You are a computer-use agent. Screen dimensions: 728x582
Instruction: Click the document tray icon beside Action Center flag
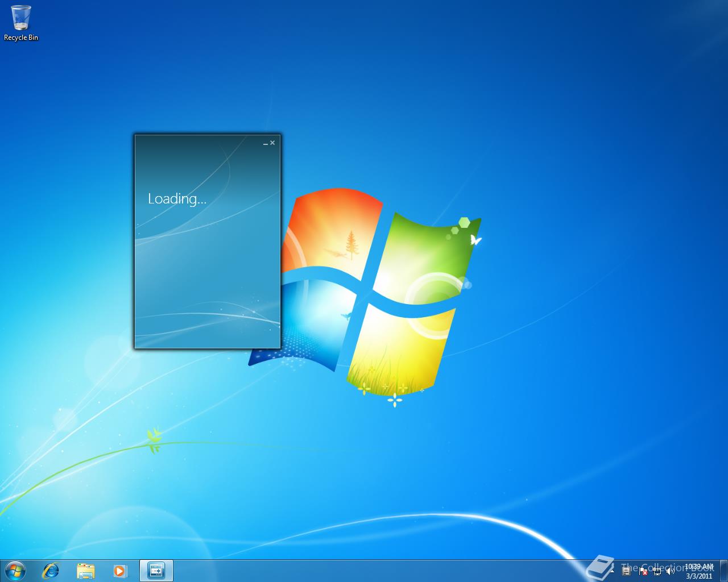(626, 571)
